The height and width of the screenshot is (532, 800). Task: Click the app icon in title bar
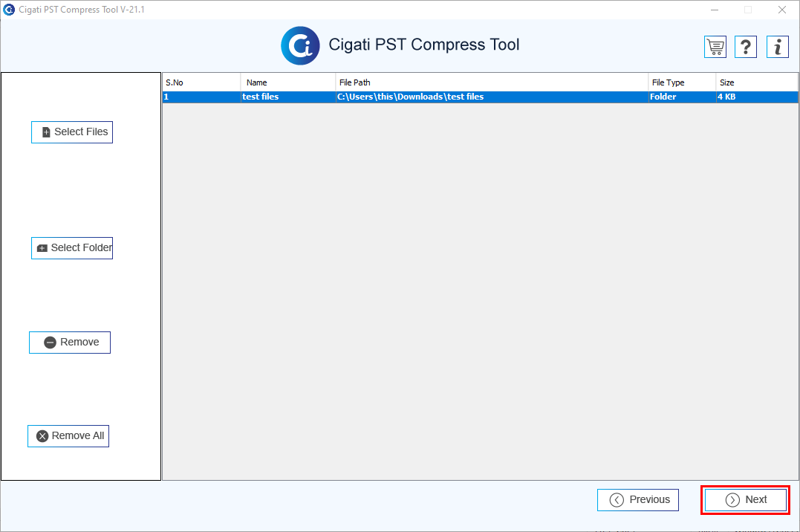[9, 10]
